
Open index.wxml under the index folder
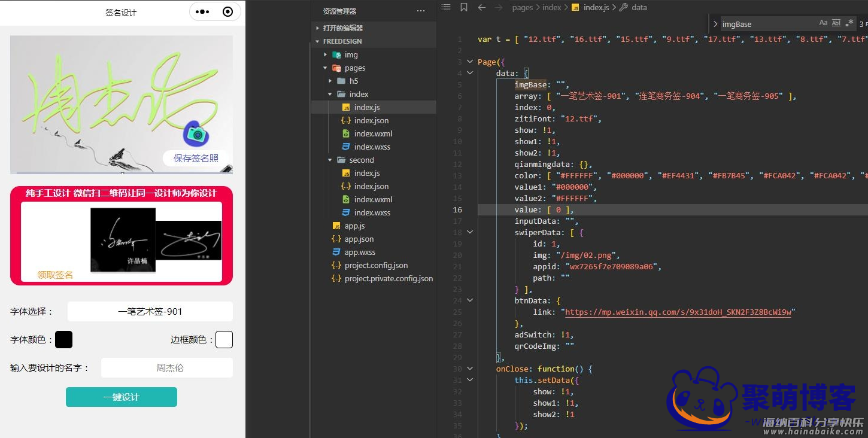(374, 133)
